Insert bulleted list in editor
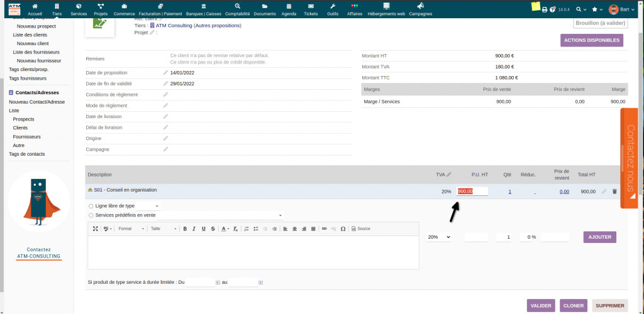Image resolution: width=644 pixels, height=314 pixels. click(255, 229)
